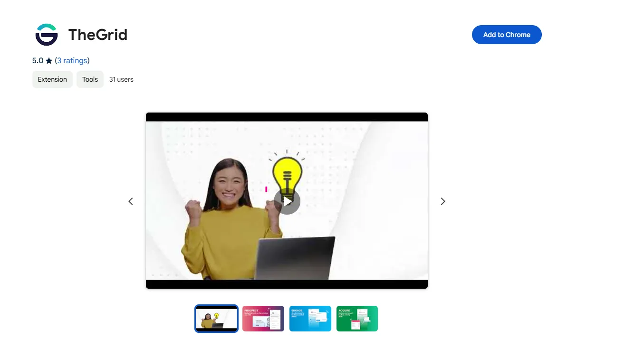Click the Add to Chrome button
644x349 pixels.
coord(507,35)
